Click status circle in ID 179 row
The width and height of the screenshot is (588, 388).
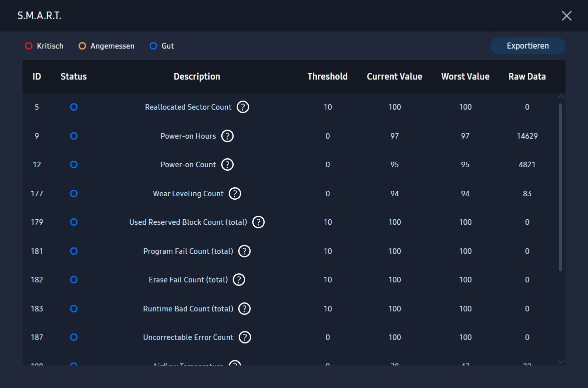pos(74,222)
